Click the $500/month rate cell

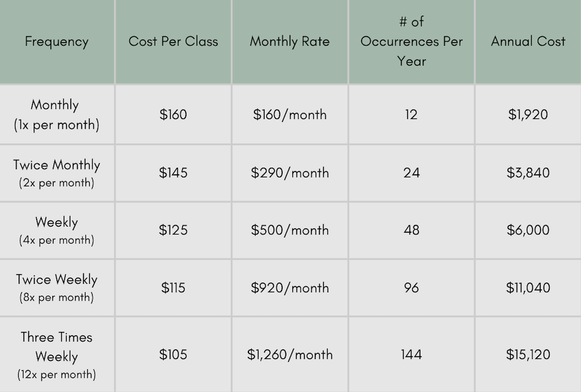point(290,230)
